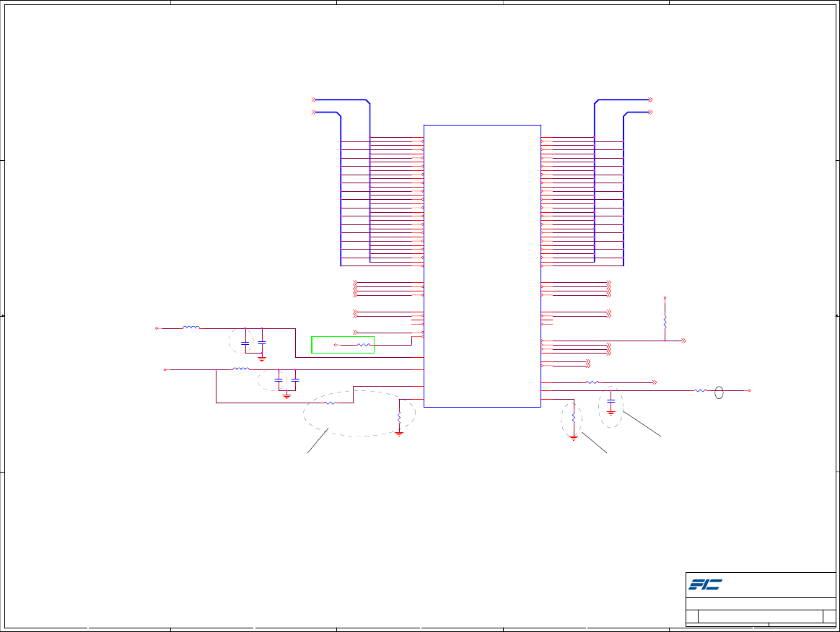Click the upper-left supply line's terminal circle
Image resolution: width=840 pixels, height=632 pixels.
tap(157, 328)
